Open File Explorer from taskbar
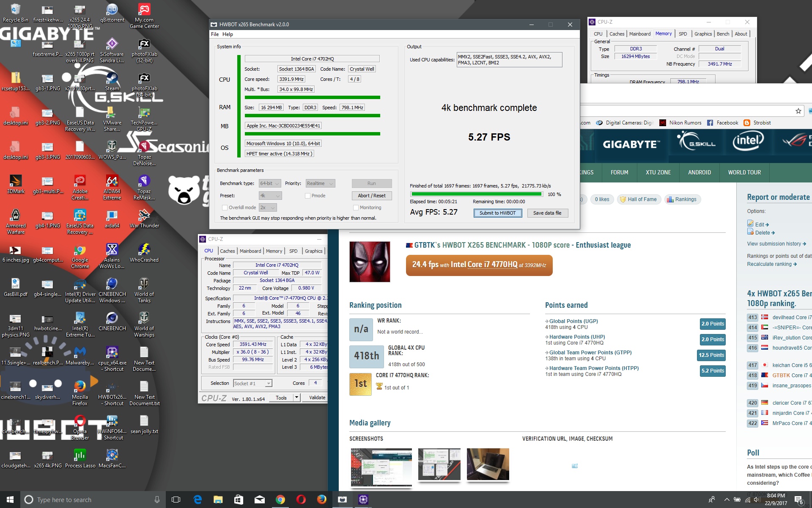The image size is (812, 508). pos(218,500)
